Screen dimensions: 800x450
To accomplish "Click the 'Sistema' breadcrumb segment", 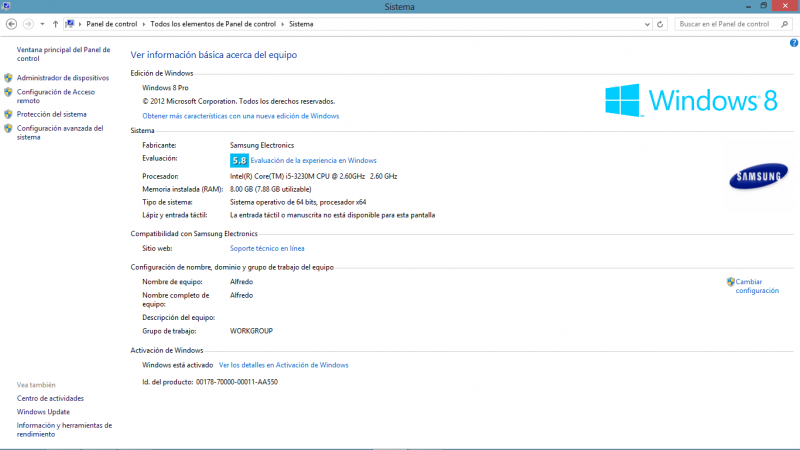I will point(301,24).
